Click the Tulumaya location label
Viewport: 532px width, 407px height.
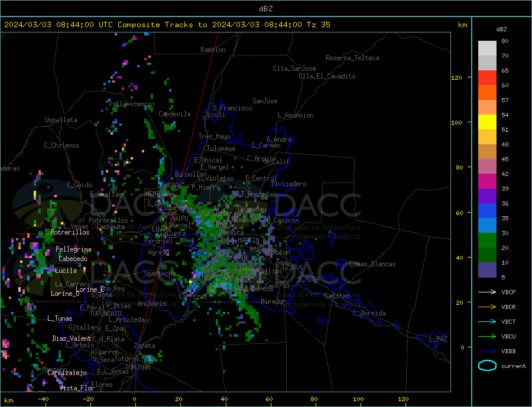pos(221,148)
